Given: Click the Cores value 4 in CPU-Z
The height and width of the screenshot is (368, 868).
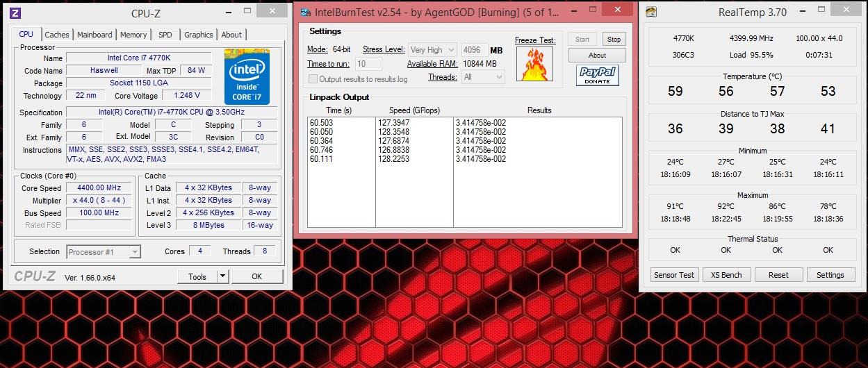Looking at the screenshot, I should click(x=200, y=251).
